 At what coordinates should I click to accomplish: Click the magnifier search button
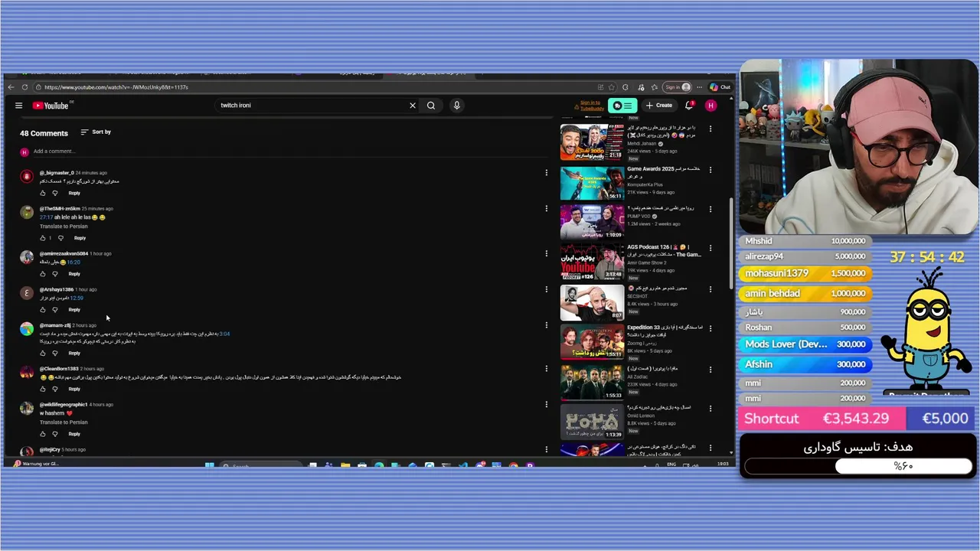tap(431, 106)
